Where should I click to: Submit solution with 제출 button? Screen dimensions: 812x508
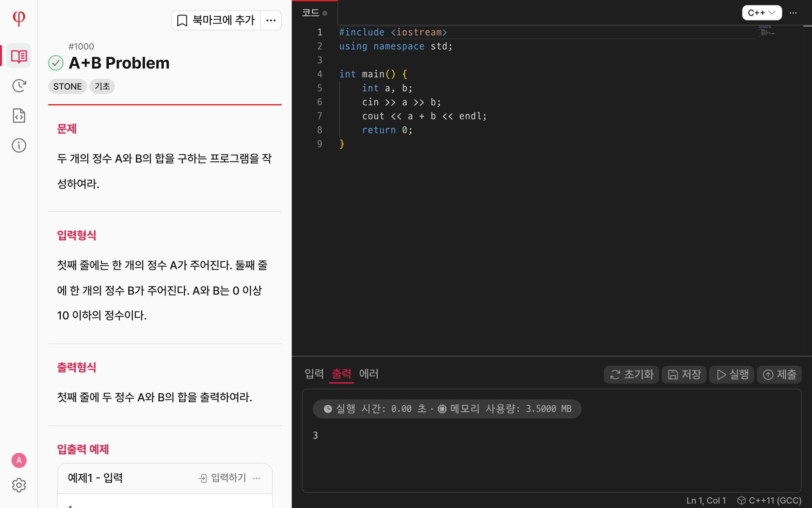[779, 374]
